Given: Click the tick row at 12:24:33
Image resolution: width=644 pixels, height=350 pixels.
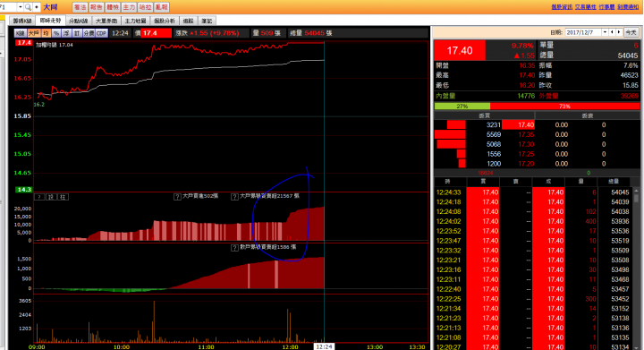Looking at the screenshot, I should (533, 192).
